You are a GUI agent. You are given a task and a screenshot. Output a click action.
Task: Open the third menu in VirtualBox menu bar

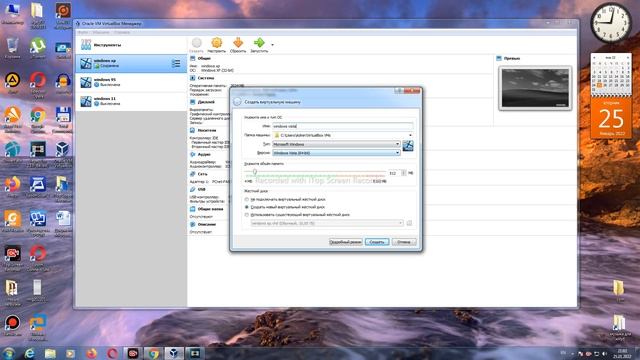(x=122, y=32)
